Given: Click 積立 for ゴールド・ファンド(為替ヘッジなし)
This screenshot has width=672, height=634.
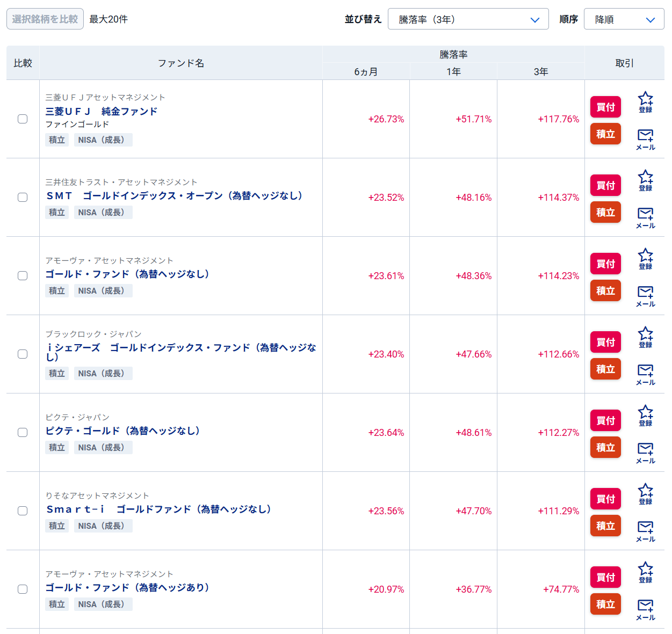Looking at the screenshot, I should coord(605,290).
